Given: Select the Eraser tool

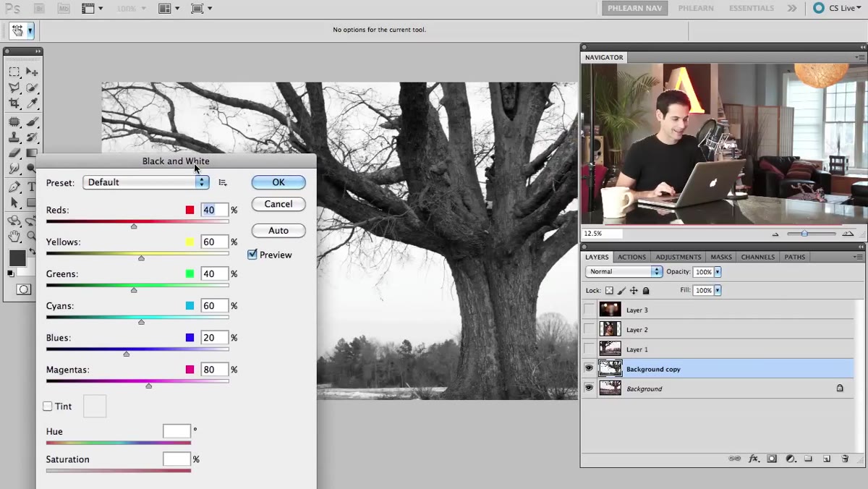Looking at the screenshot, I should pyautogui.click(x=14, y=153).
